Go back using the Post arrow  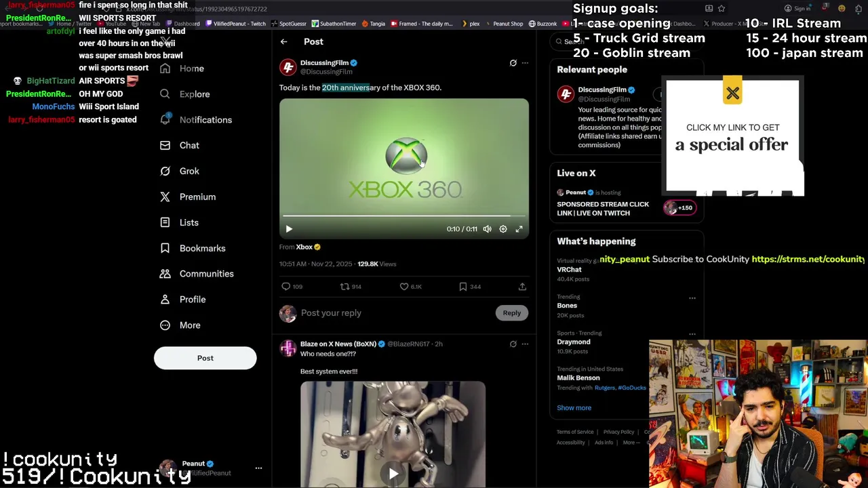tap(284, 42)
